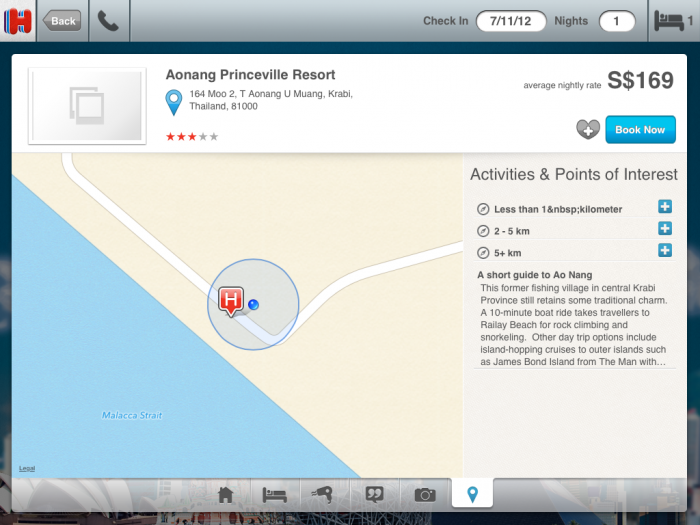Expand the 2 - 5 km section
The image size is (700, 525).
click(664, 229)
